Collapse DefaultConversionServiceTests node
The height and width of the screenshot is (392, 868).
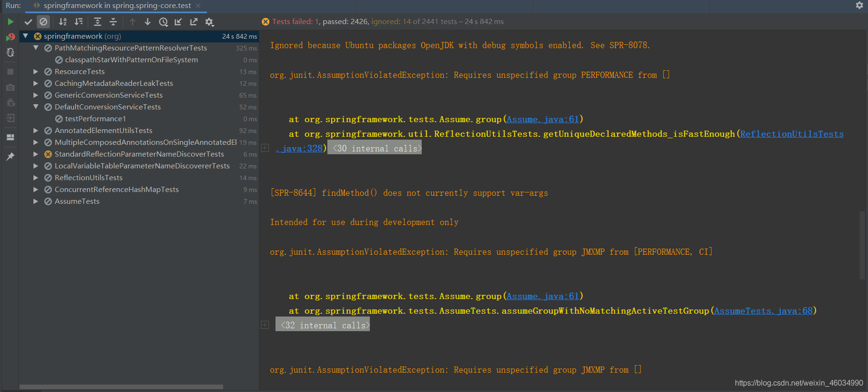pyautogui.click(x=36, y=107)
